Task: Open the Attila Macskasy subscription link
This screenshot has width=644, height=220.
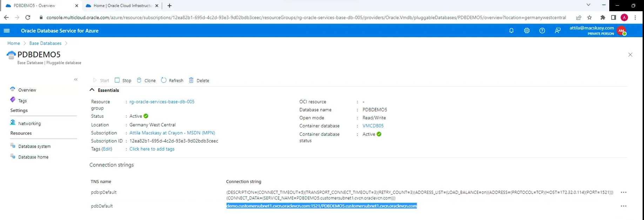Action: point(172,133)
